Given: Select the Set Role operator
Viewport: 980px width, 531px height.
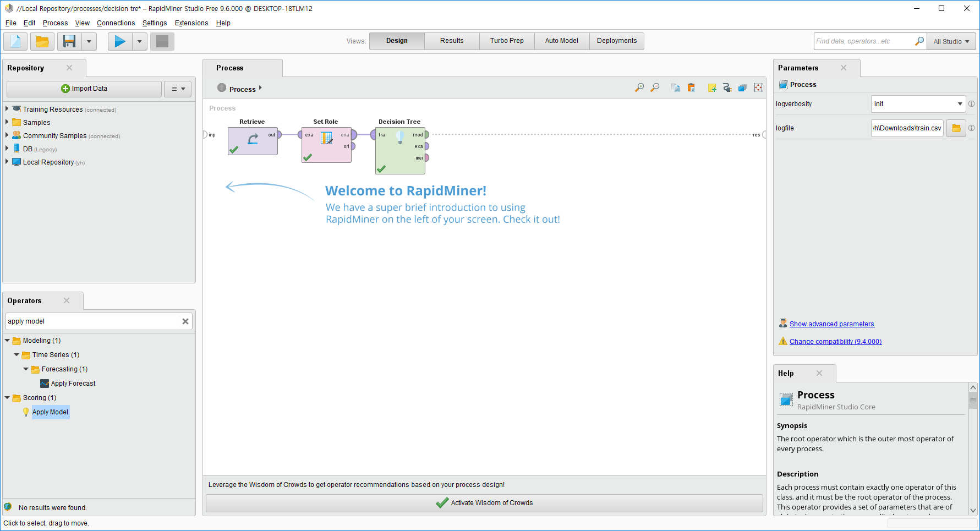Looking at the screenshot, I should [x=326, y=145].
